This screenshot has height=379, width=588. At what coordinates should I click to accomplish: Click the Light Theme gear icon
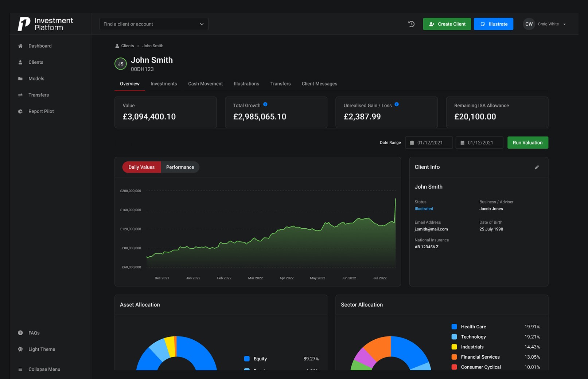20,349
